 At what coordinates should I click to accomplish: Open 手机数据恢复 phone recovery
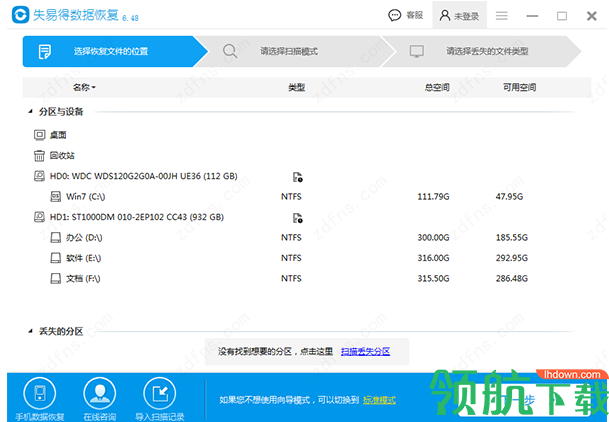(x=40, y=399)
